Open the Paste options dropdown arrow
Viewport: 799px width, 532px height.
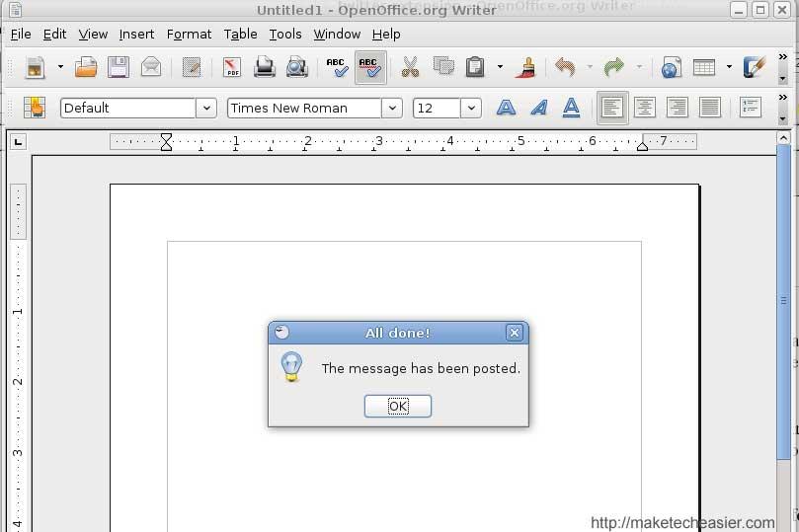(500, 67)
